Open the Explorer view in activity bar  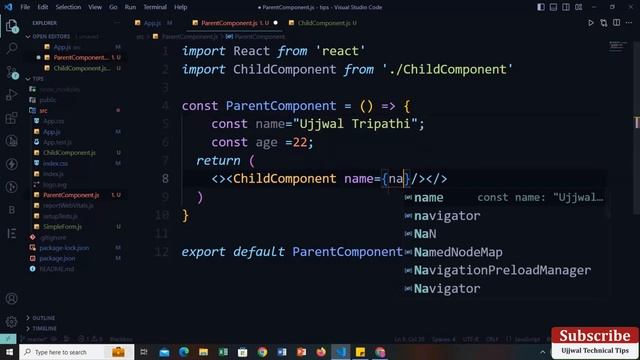pyautogui.click(x=11, y=25)
